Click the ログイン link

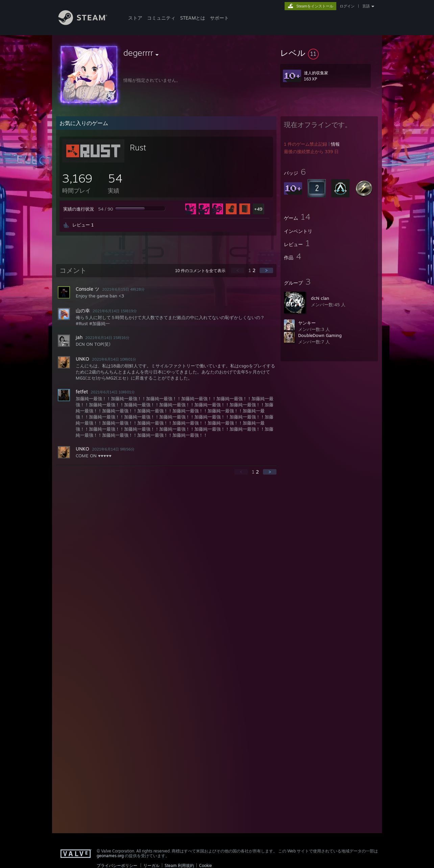pyautogui.click(x=347, y=6)
